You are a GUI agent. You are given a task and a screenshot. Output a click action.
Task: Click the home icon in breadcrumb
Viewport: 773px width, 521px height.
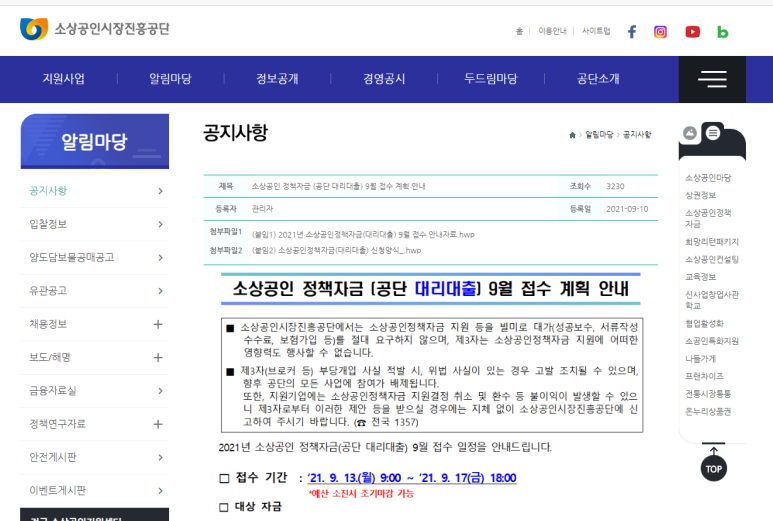[x=572, y=135]
